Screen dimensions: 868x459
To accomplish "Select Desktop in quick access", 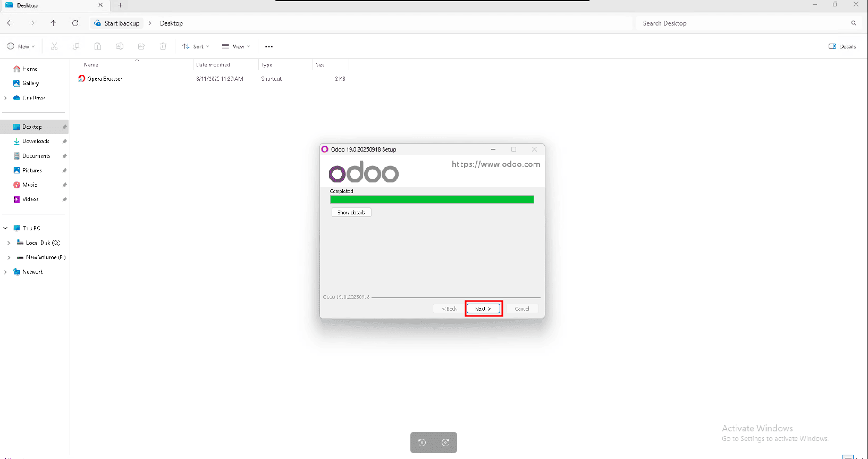I will tap(32, 127).
